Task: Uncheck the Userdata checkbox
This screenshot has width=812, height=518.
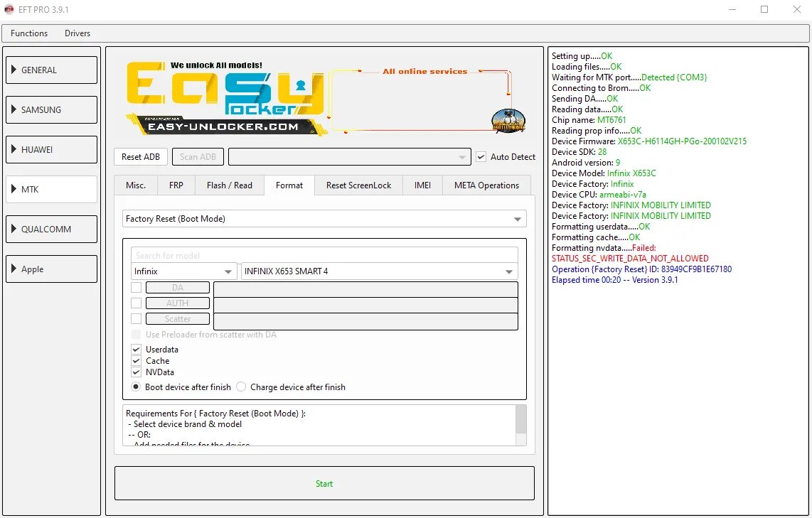Action: coord(137,350)
